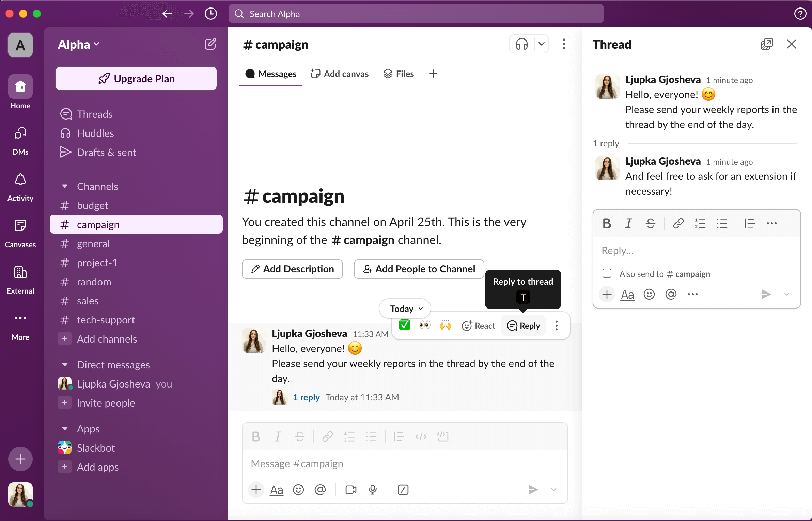Open Slackbot direct message
Screen dimensions: 812x521
(x=136, y=448)
